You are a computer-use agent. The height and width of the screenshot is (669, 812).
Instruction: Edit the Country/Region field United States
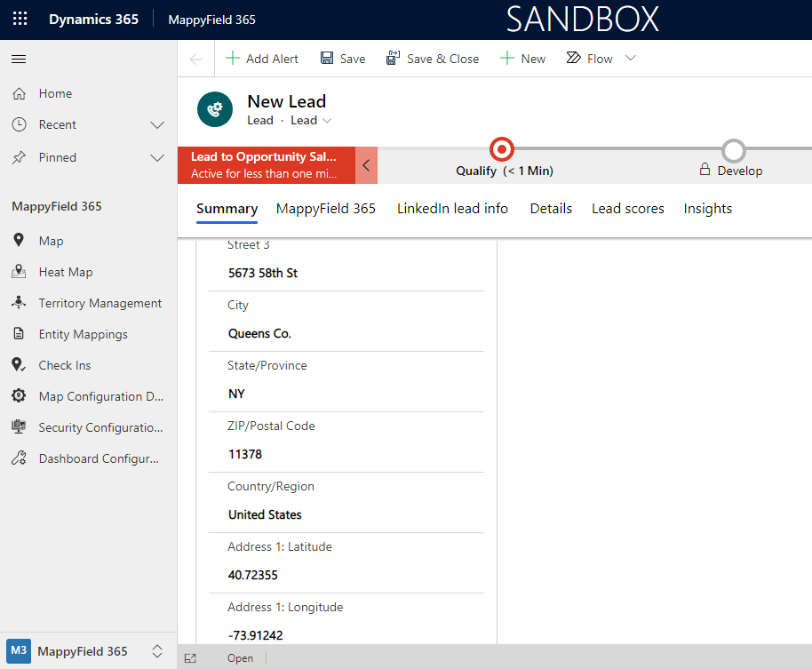tap(346, 514)
